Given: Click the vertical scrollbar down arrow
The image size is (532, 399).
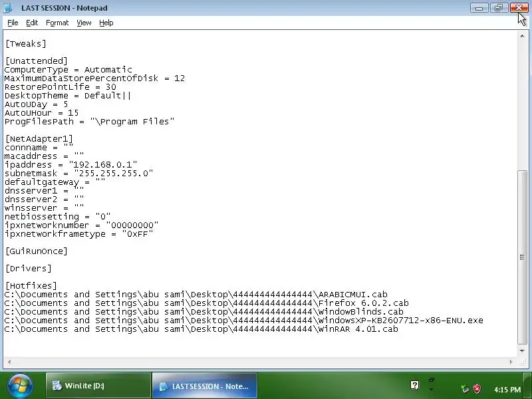Looking at the screenshot, I should coord(522,350).
